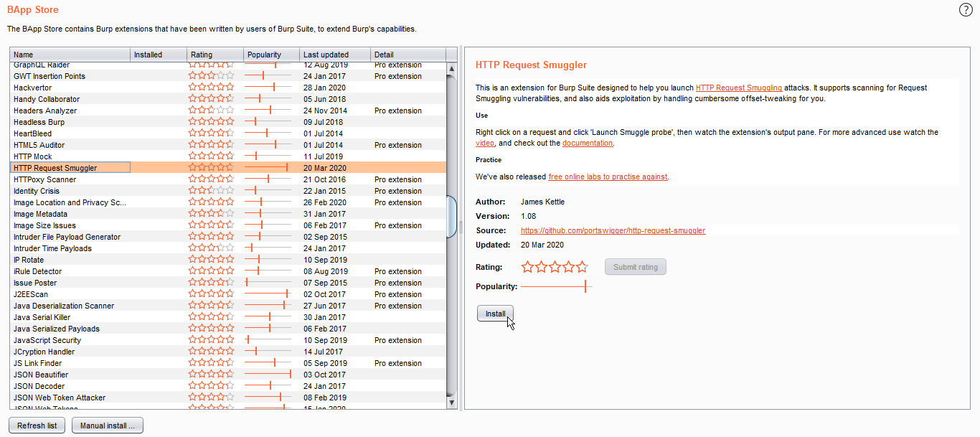Select the Intruder File Payload Generator row
This screenshot has height=437, width=980.
pos(228,237)
